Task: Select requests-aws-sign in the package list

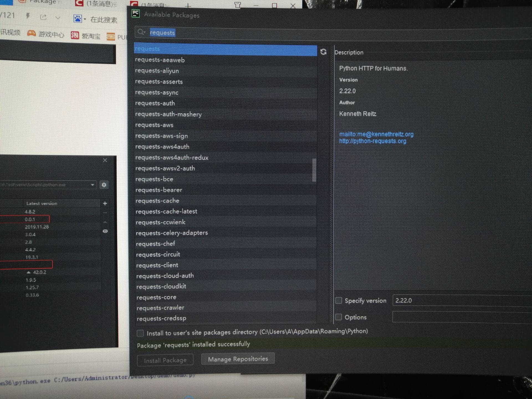Action: tap(225, 136)
